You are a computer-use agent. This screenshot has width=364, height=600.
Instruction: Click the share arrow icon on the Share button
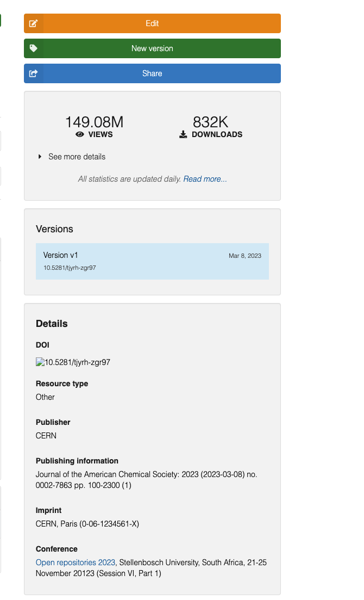click(x=33, y=73)
